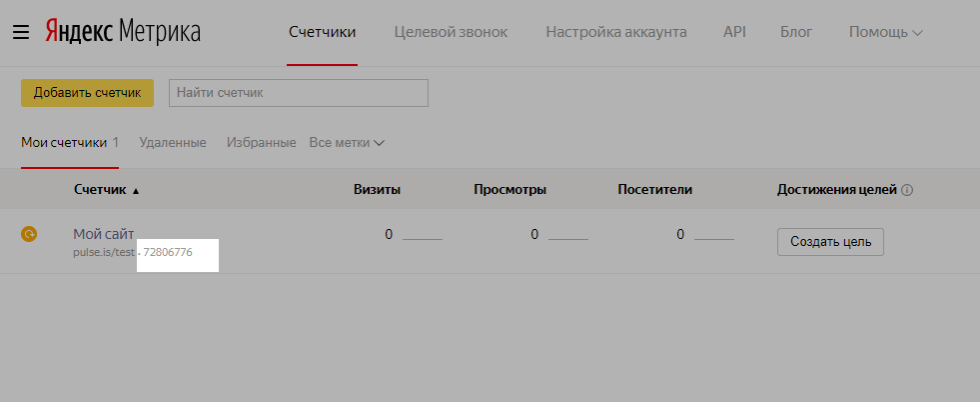Image resolution: width=980 pixels, height=402 pixels.
Task: Click the Яндекс Метрика logo
Action: click(x=123, y=32)
